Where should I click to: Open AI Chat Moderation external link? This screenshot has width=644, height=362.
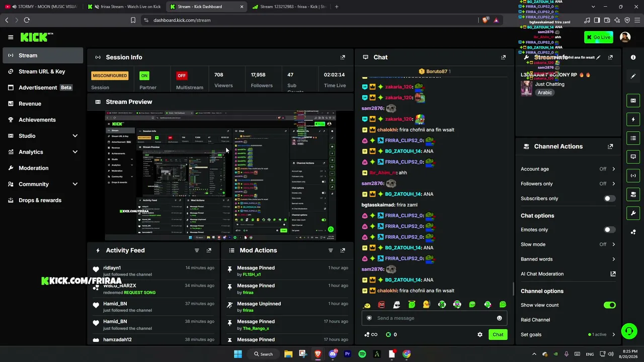(613, 274)
